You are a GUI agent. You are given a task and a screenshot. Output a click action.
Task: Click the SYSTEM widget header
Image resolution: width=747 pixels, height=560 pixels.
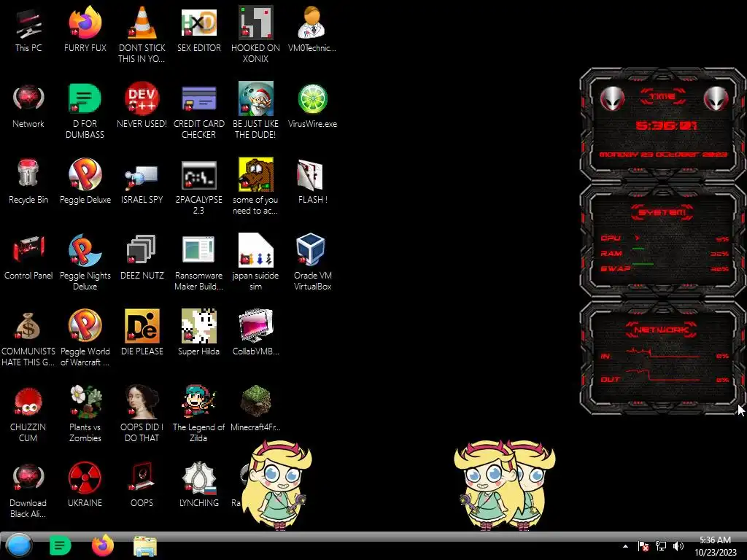[662, 212]
